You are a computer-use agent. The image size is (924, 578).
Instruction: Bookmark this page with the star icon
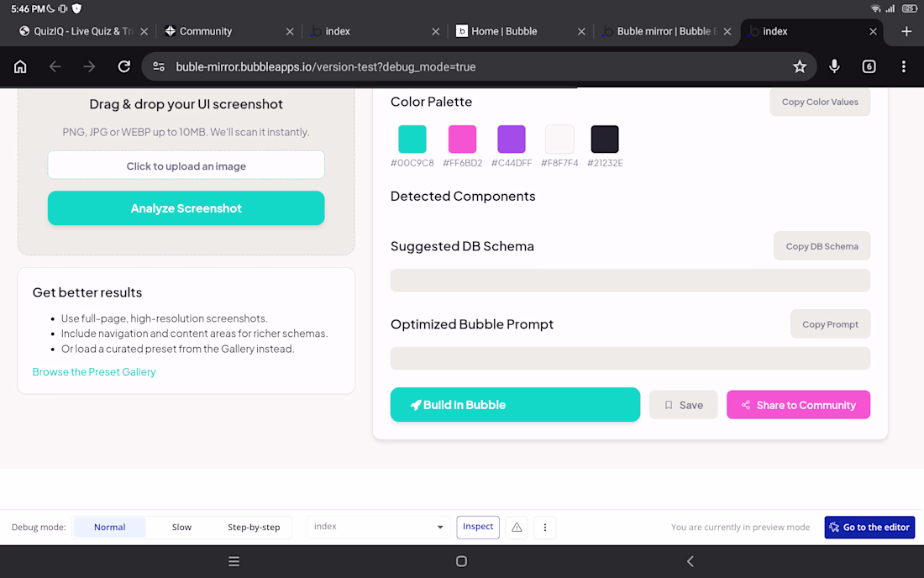[x=799, y=66]
